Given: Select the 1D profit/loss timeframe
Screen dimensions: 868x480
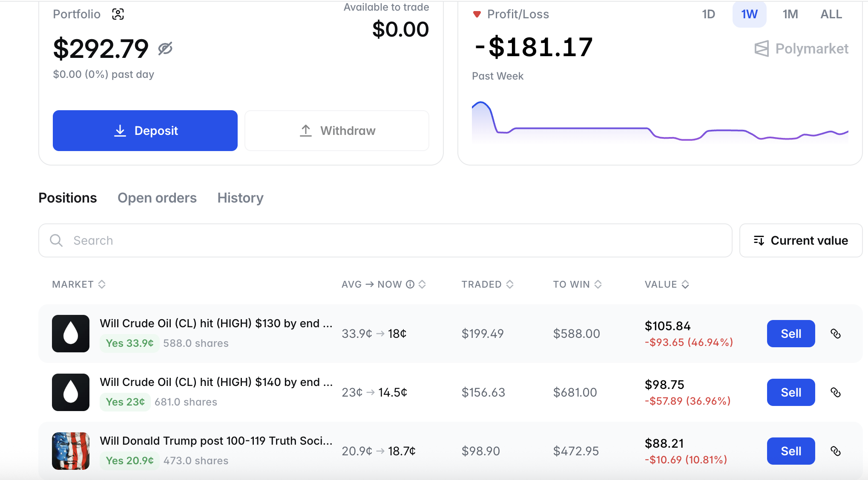Looking at the screenshot, I should [708, 14].
